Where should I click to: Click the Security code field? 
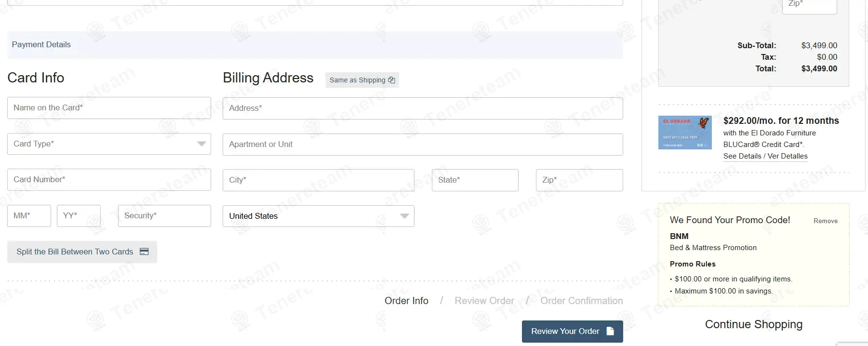164,216
